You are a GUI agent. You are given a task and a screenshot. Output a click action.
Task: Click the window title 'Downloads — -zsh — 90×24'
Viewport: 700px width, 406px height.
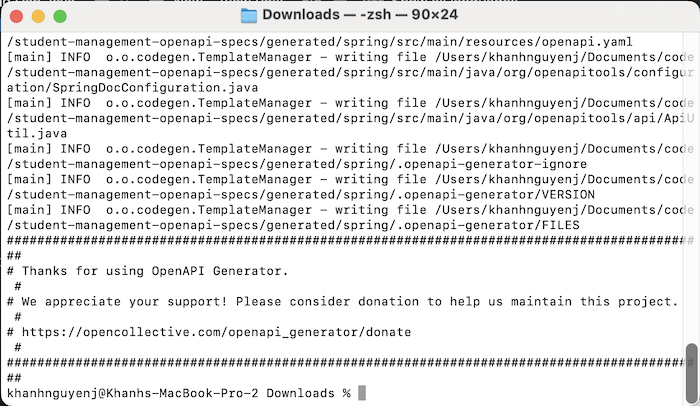click(x=360, y=15)
